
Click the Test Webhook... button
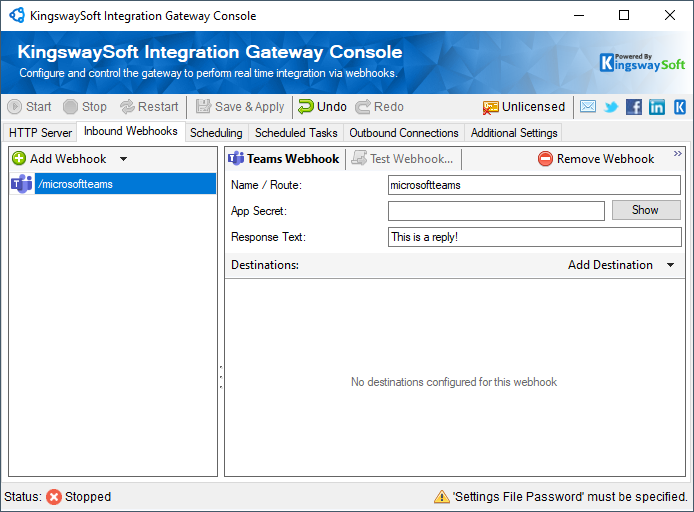(x=402, y=158)
